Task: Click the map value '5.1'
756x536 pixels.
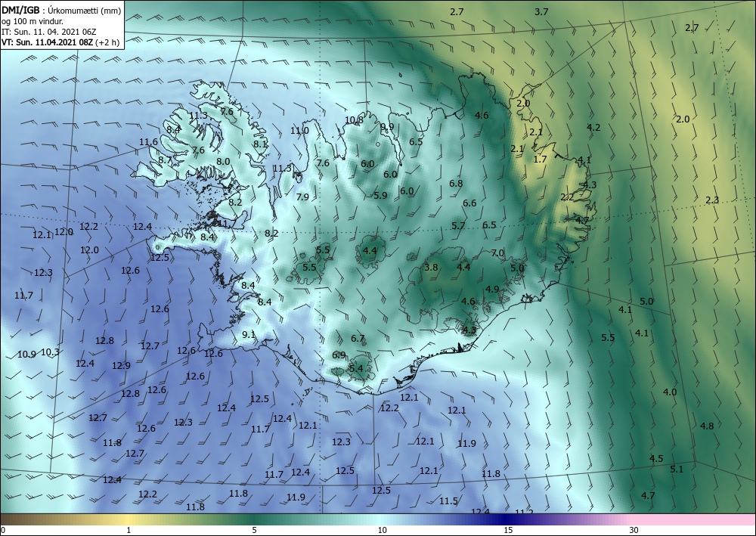Action: click(677, 469)
